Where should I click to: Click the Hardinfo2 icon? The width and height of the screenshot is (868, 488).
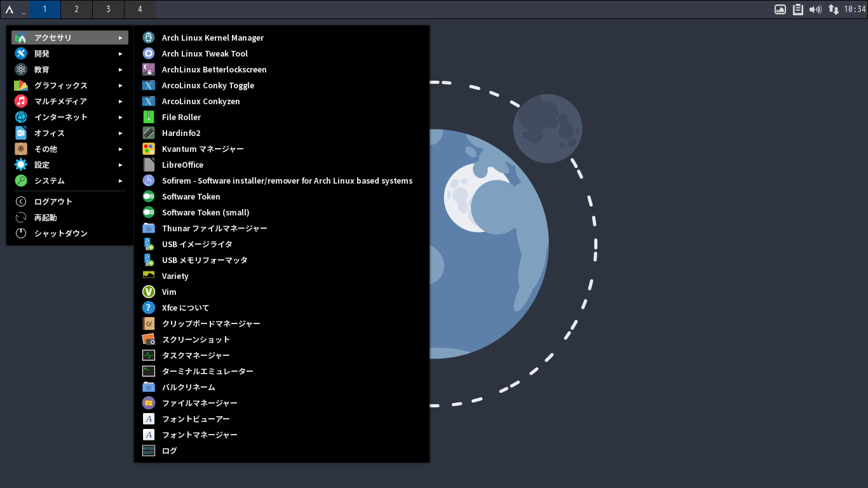[149, 133]
